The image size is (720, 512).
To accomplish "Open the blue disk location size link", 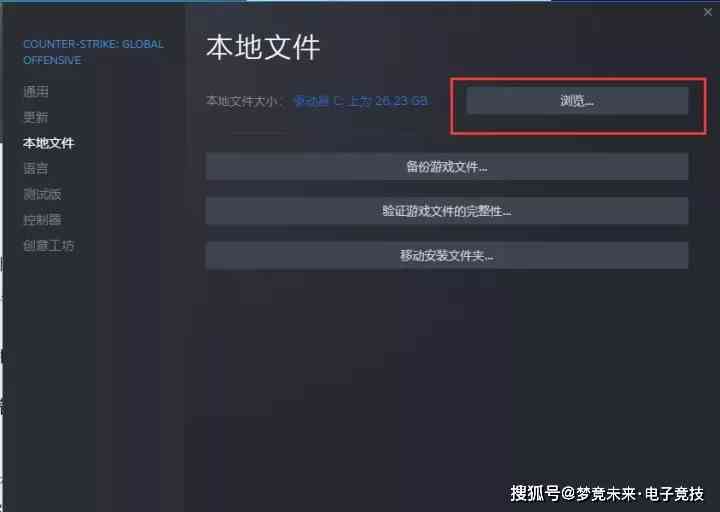I will coord(361,101).
